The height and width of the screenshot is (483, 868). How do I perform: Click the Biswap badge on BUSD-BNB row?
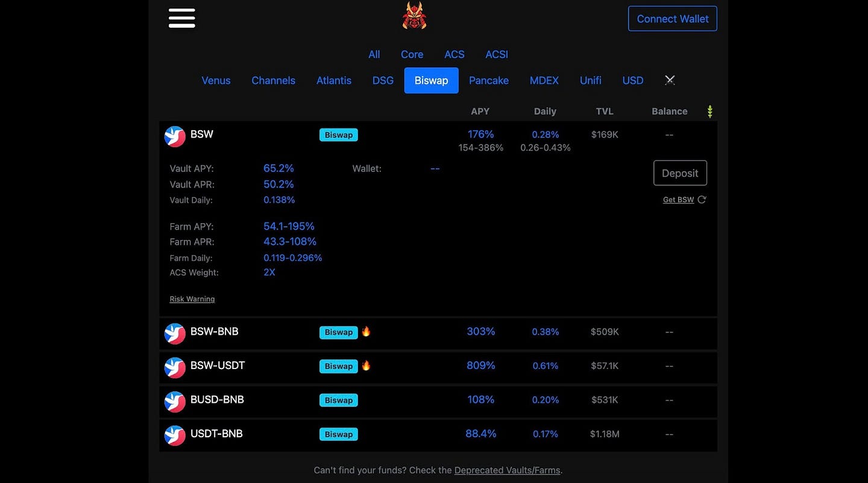pos(339,400)
